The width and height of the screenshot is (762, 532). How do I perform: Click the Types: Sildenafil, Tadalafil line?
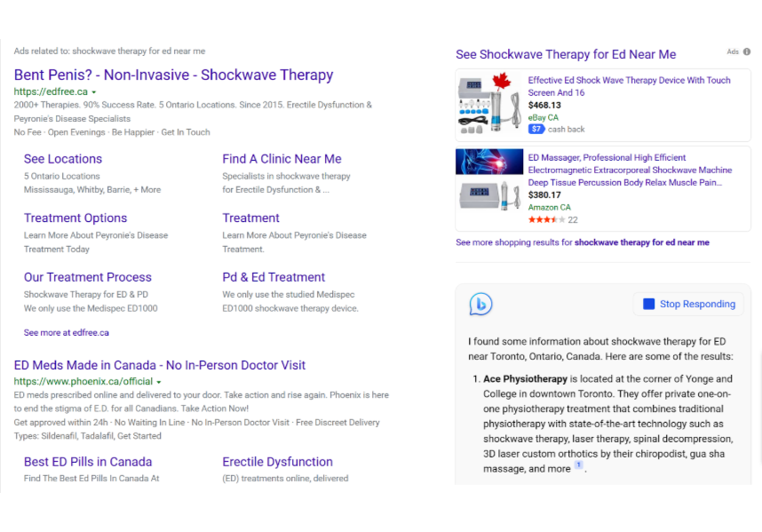[x=87, y=436]
